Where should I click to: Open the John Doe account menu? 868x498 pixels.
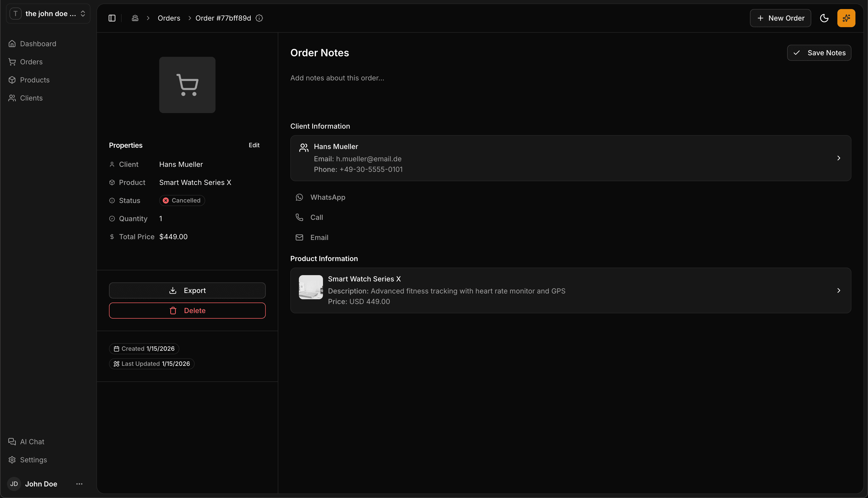tap(79, 484)
